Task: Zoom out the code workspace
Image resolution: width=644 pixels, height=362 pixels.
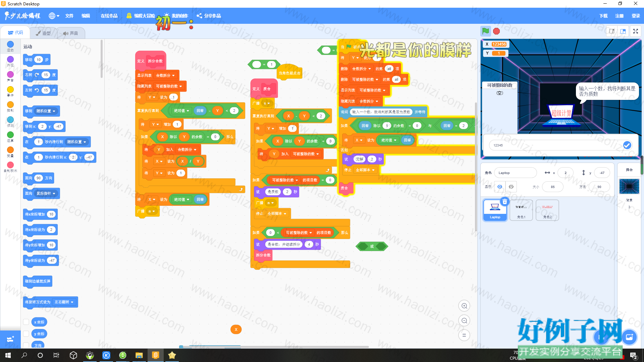Action: click(464, 320)
